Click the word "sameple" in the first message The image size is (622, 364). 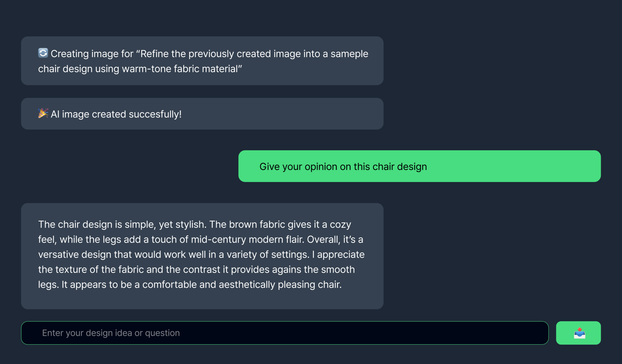(x=349, y=54)
